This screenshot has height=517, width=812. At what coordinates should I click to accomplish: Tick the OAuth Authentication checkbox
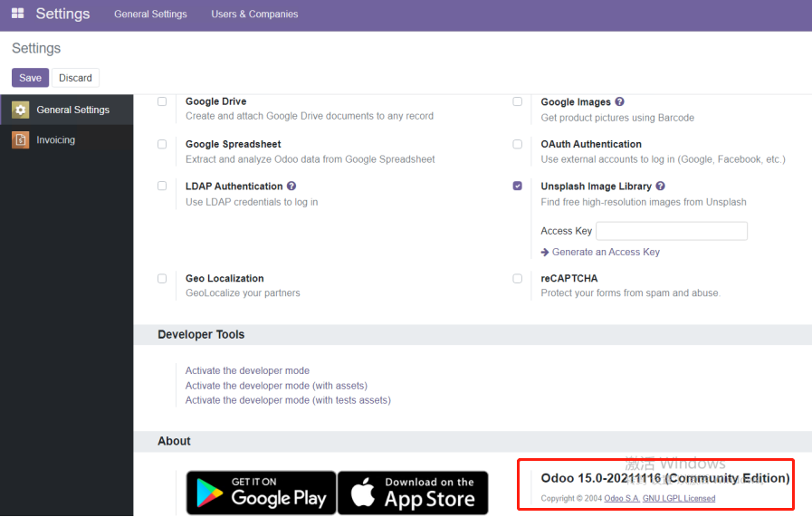click(518, 144)
